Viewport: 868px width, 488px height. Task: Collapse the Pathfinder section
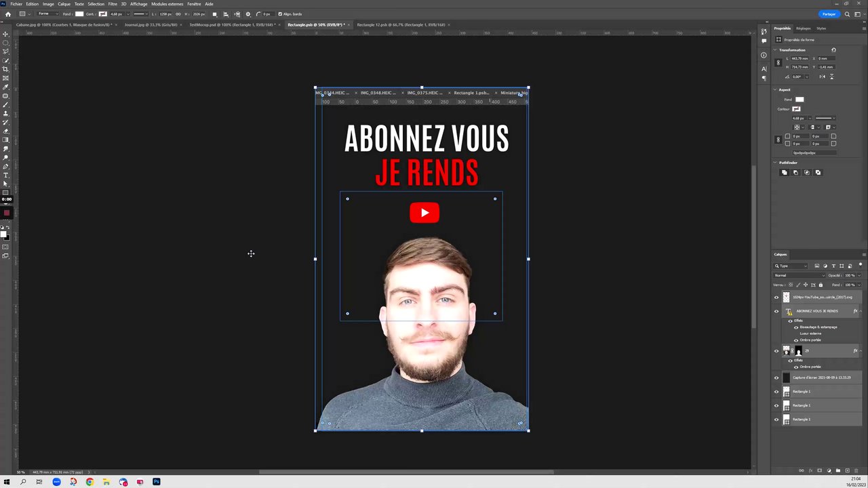(775, 163)
